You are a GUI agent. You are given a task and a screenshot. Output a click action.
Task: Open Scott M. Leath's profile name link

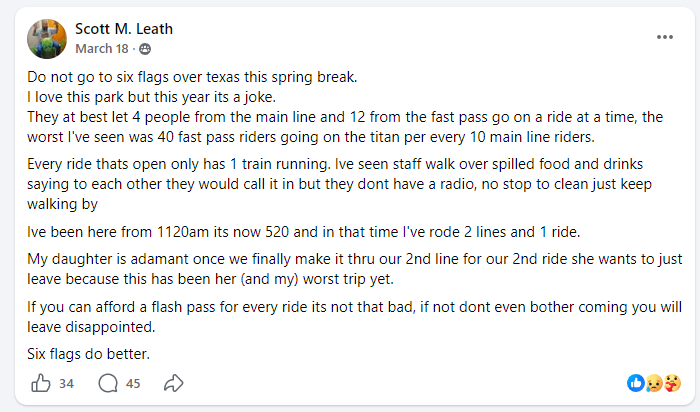tap(122, 28)
